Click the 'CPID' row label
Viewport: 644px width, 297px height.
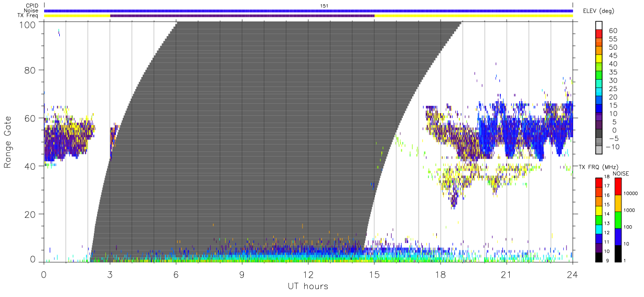32,6
